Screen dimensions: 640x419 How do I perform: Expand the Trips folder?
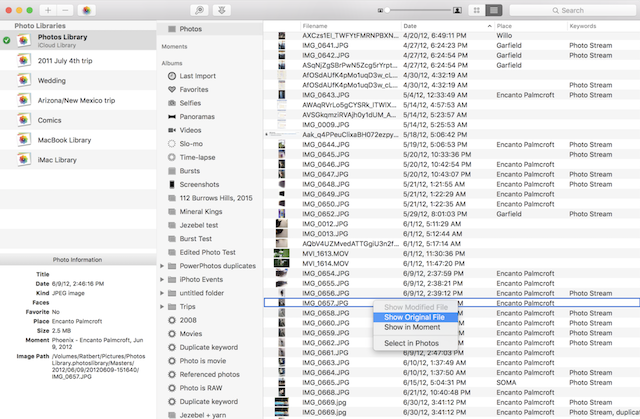(162, 306)
